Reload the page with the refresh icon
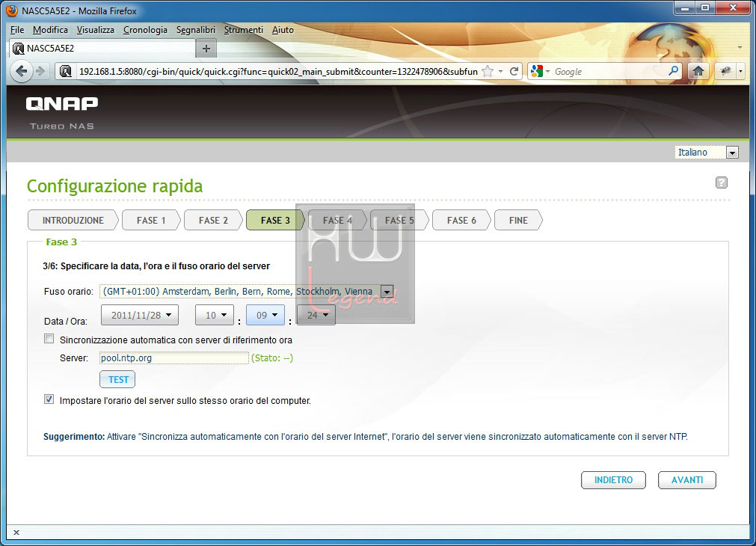756x546 pixels. tap(514, 71)
